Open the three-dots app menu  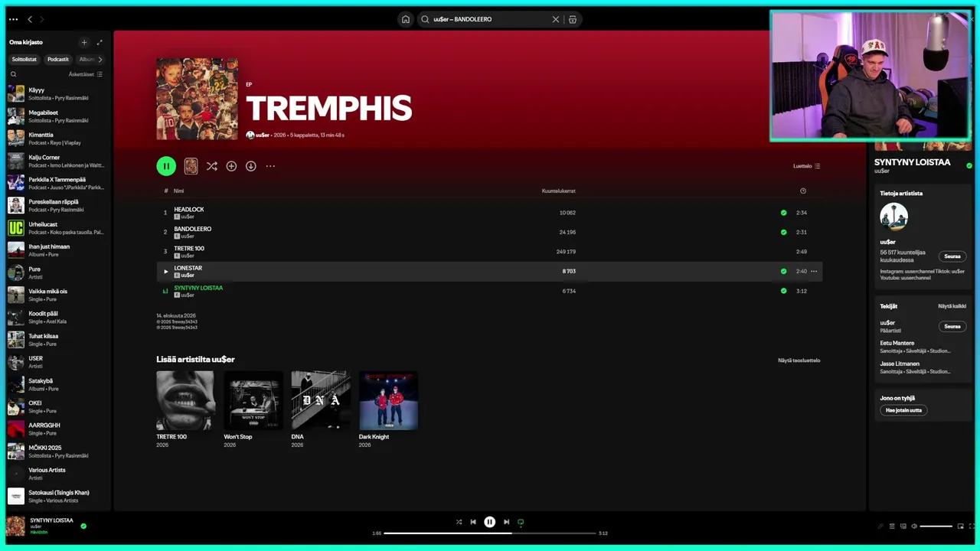point(13,19)
